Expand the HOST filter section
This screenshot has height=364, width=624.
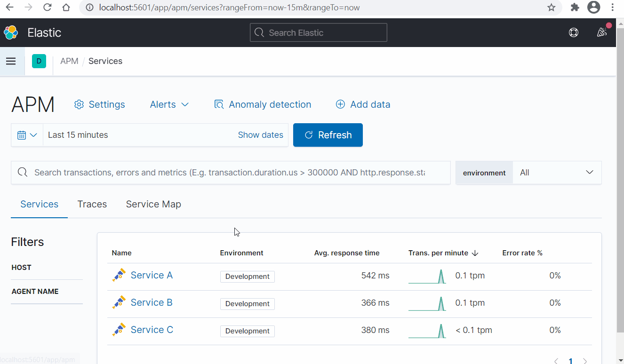pyautogui.click(x=21, y=267)
